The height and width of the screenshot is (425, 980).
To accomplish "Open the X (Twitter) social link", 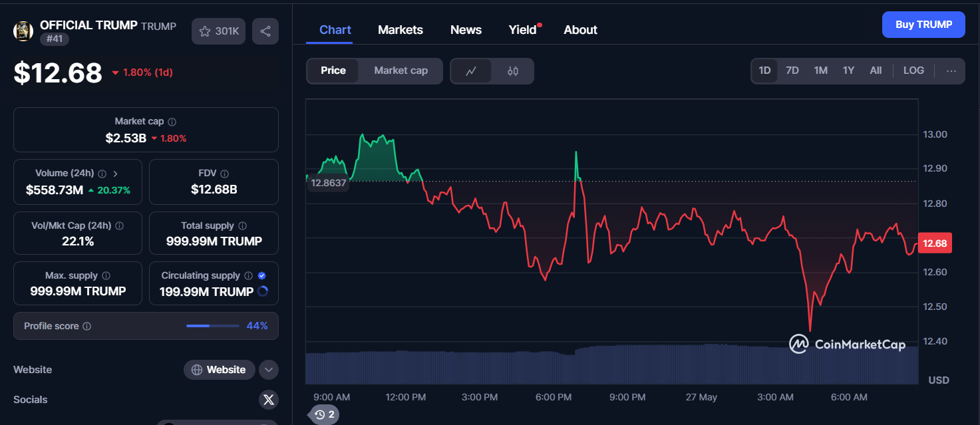I will 268,400.
